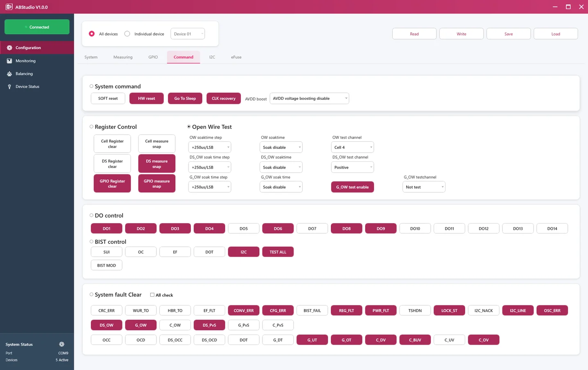Image resolution: width=588 pixels, height=370 pixels.
Task: Enable the All check checkbox
Action: point(152,295)
